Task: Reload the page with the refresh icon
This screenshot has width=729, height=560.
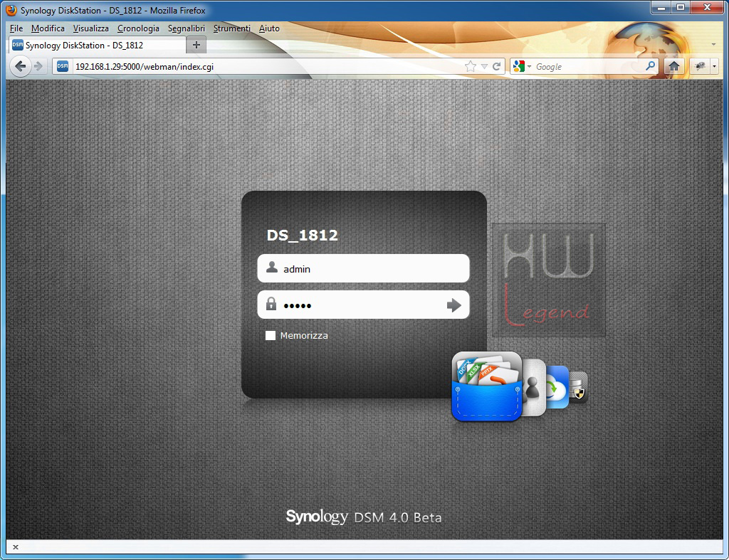Action: point(496,66)
